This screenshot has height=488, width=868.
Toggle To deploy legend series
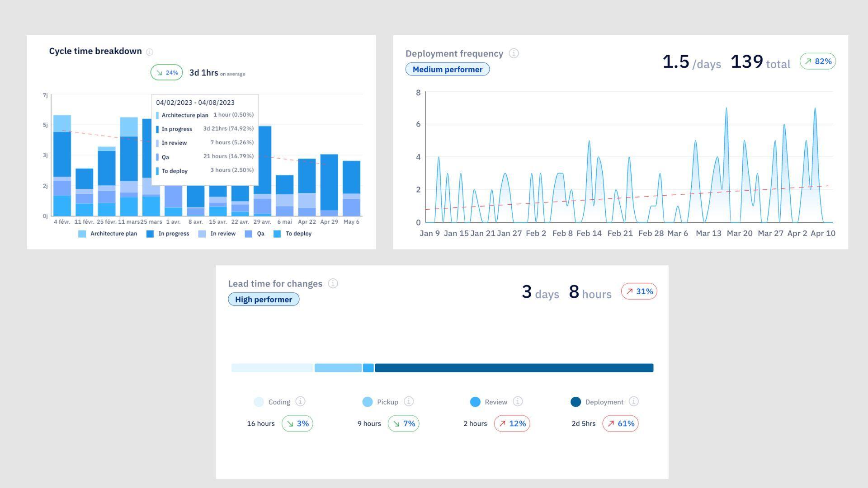[x=292, y=234]
